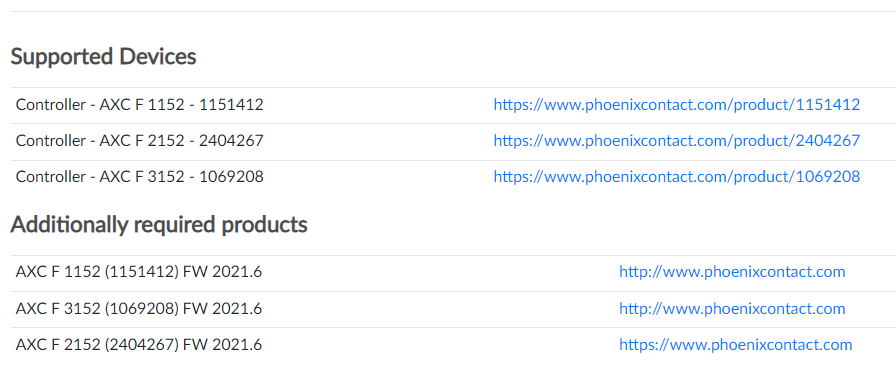Screen dimensions: 896x373
Task: Click order number 2404267 in the second controller row
Action: [x=231, y=141]
